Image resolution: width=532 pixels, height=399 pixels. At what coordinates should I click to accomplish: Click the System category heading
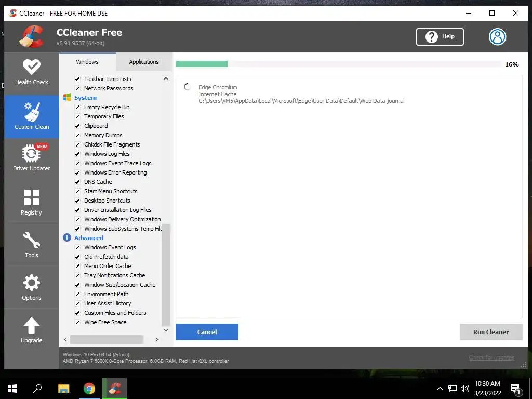pos(86,98)
